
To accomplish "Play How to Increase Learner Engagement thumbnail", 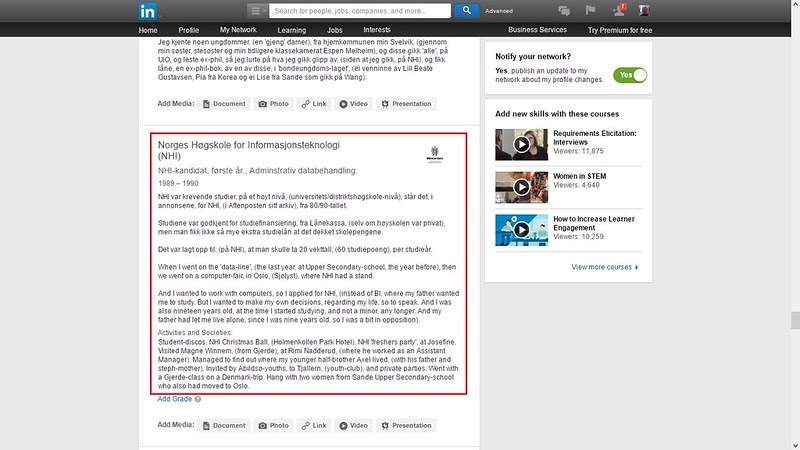I will pyautogui.click(x=521, y=230).
